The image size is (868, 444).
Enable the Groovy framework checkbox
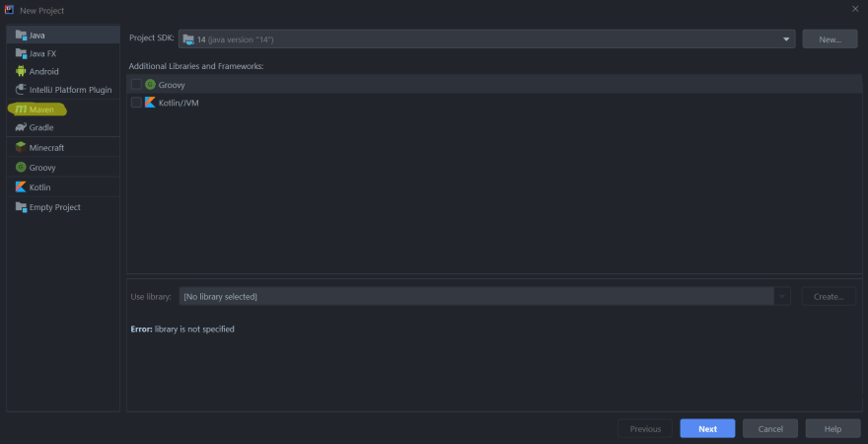[x=136, y=85]
